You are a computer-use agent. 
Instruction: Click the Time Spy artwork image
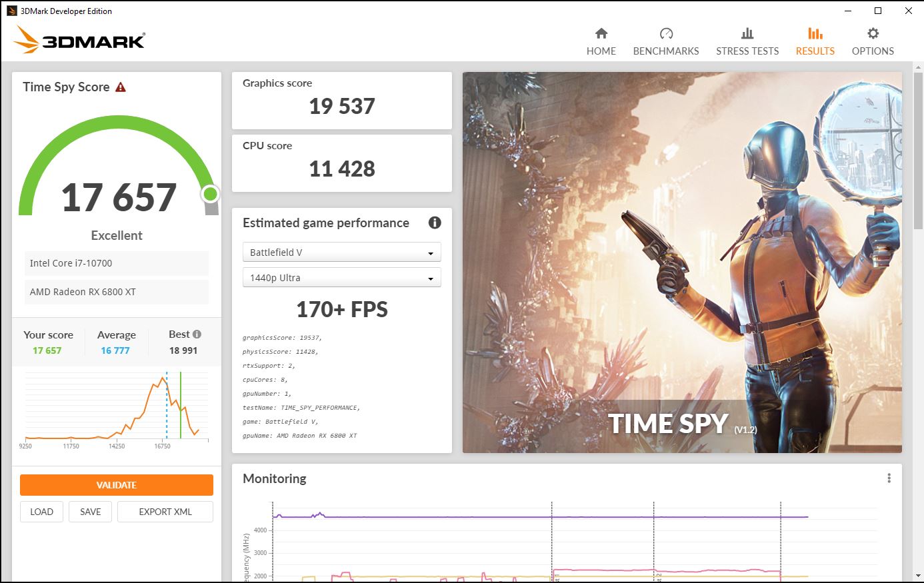click(681, 263)
